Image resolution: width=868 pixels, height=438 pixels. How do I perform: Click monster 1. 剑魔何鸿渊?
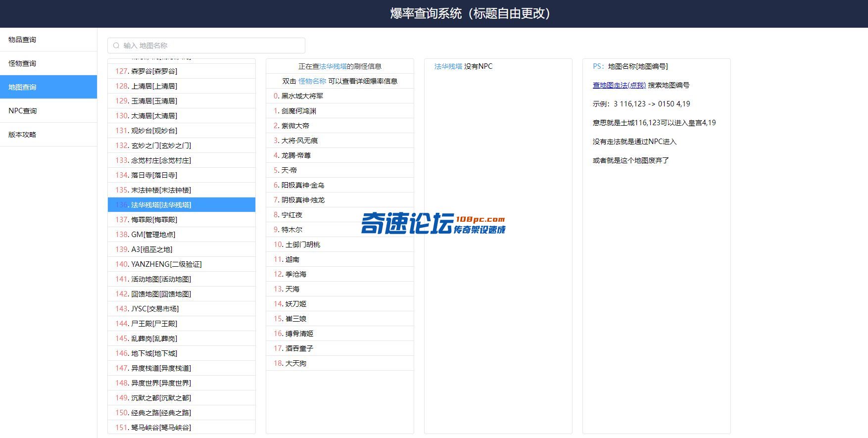[x=340, y=111]
